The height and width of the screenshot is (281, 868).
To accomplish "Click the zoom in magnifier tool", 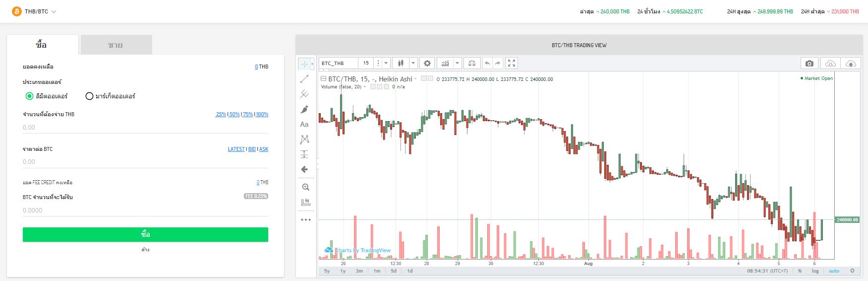I will (x=305, y=187).
